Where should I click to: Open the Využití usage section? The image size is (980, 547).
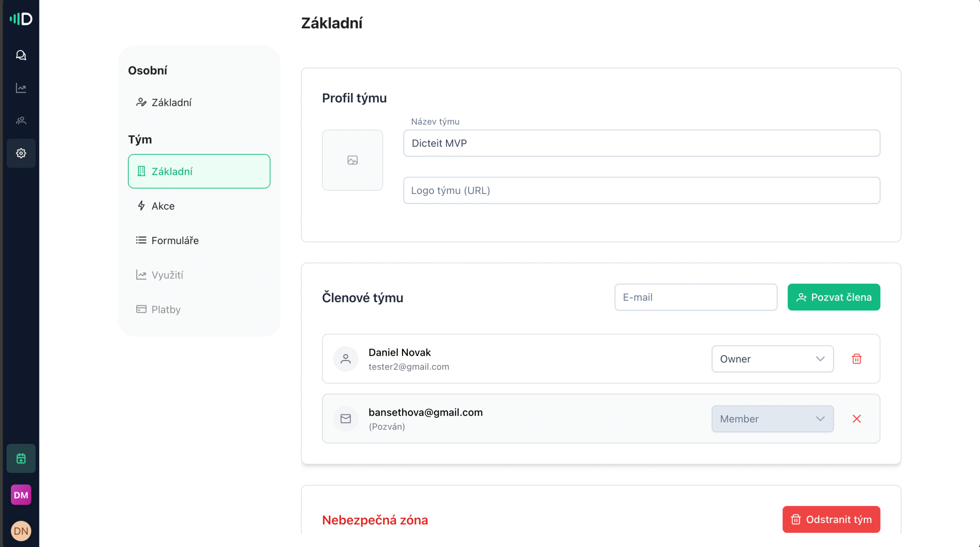point(167,275)
